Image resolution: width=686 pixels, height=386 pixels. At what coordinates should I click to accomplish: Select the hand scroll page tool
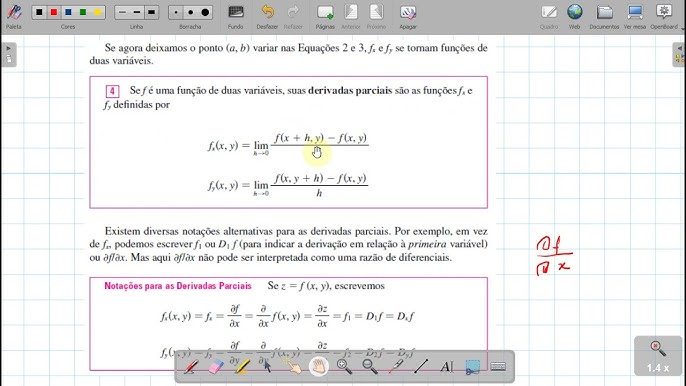tap(318, 366)
